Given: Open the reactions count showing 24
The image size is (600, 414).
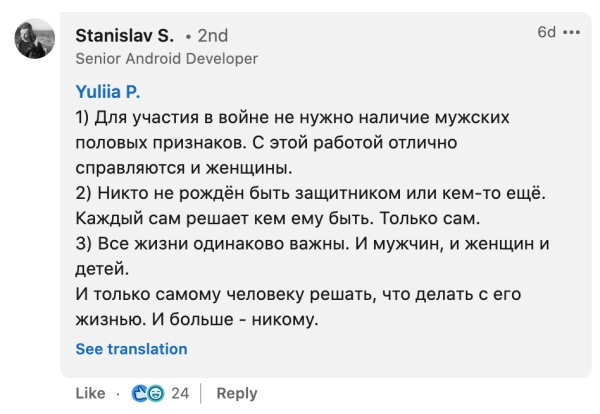Looking at the screenshot, I should 180,393.
